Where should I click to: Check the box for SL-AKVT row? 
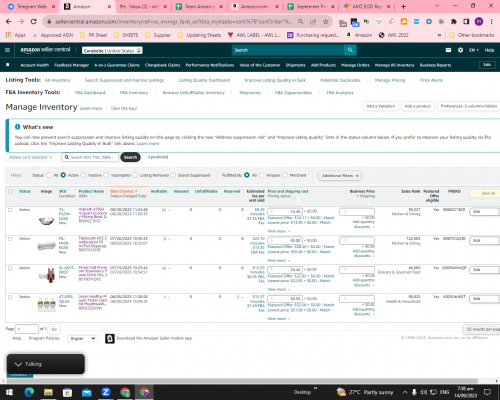[10, 268]
